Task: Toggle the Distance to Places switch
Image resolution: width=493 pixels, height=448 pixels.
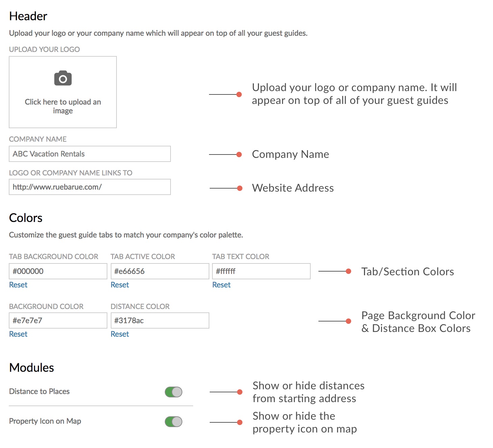Action: [x=174, y=392]
